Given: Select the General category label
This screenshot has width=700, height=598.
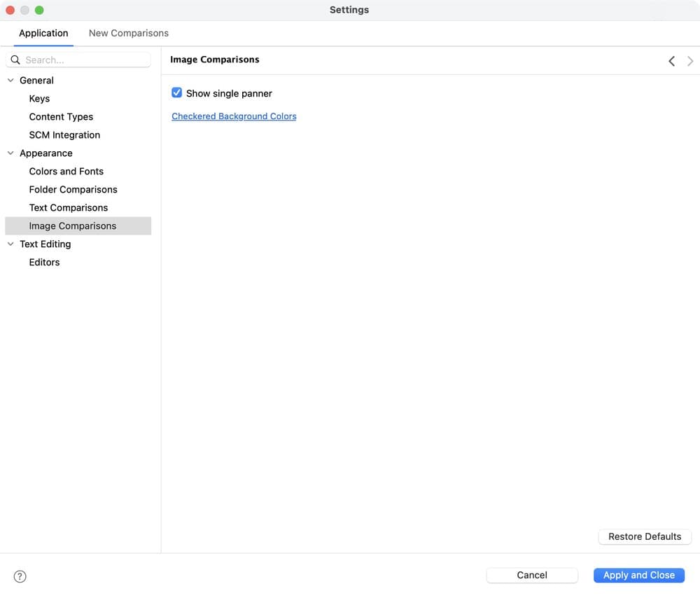Looking at the screenshot, I should 36,81.
